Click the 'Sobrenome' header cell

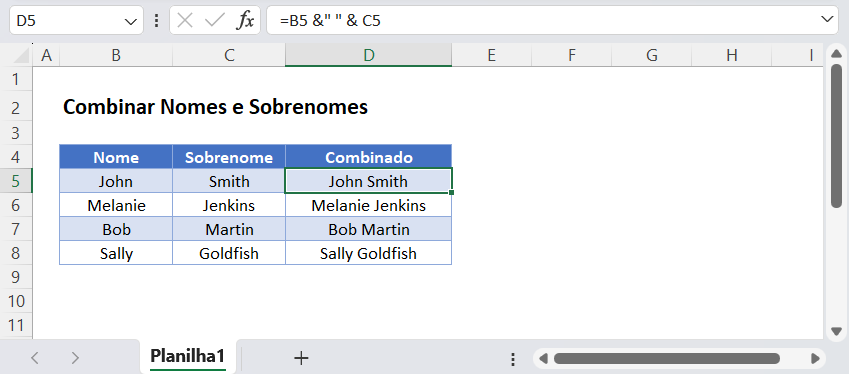click(x=229, y=157)
